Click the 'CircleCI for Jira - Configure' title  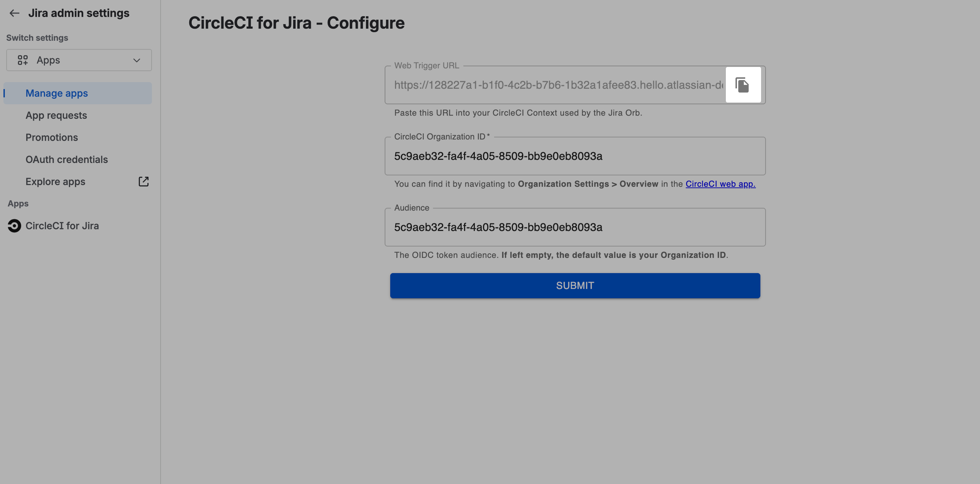[296, 23]
